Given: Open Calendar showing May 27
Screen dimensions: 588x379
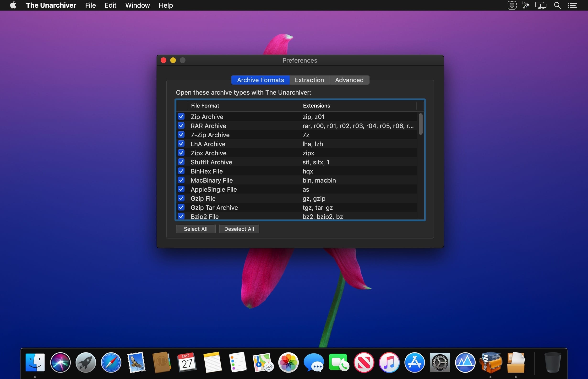Looking at the screenshot, I should [x=187, y=363].
